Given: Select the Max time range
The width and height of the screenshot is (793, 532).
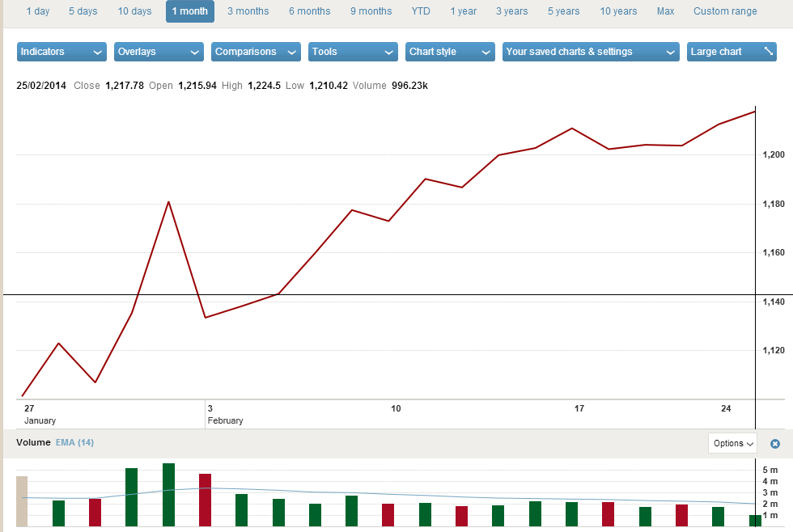Looking at the screenshot, I should point(665,11).
